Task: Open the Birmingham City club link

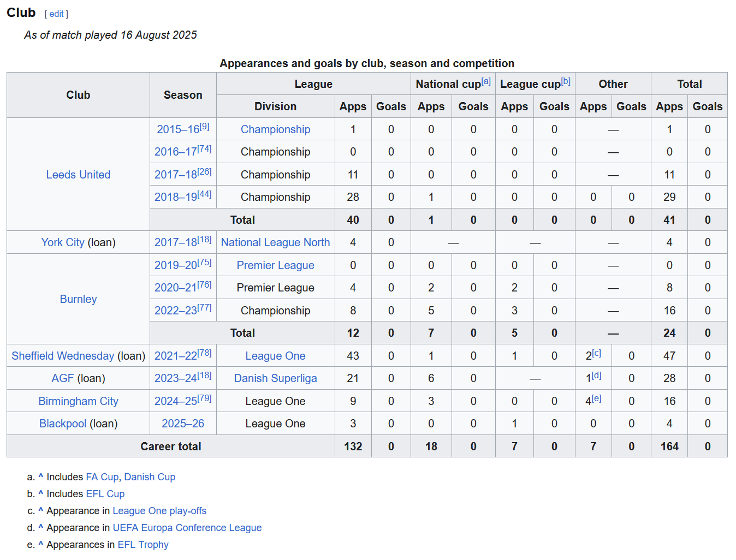Action: pos(78,401)
